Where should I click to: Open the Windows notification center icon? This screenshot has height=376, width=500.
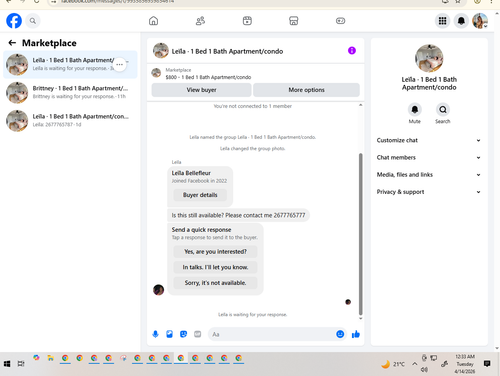(487, 363)
